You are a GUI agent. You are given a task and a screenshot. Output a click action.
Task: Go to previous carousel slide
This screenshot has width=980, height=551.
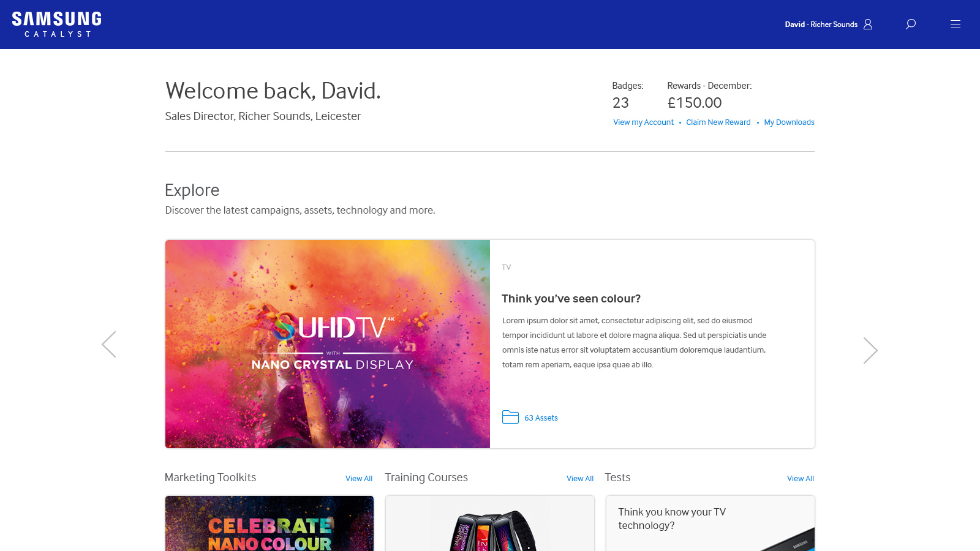pyautogui.click(x=109, y=345)
